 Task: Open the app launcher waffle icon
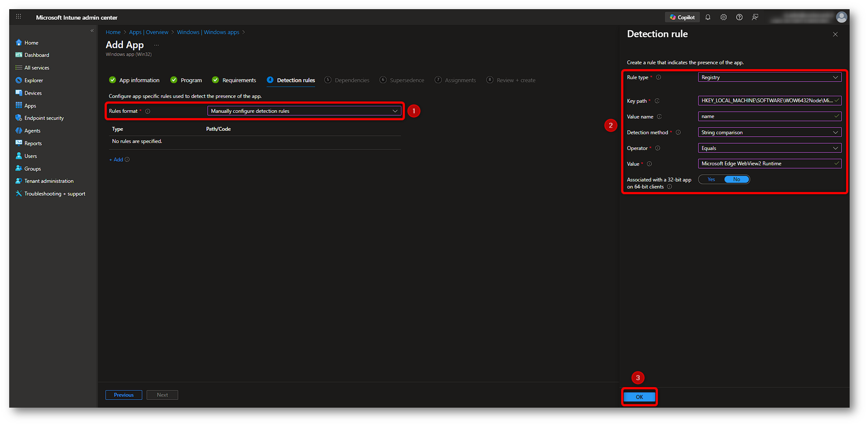click(x=18, y=17)
